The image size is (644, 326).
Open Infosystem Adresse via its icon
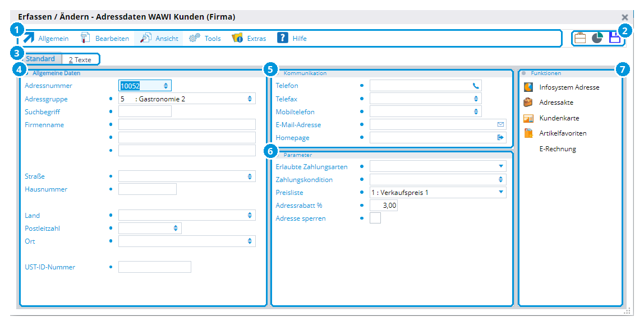528,87
